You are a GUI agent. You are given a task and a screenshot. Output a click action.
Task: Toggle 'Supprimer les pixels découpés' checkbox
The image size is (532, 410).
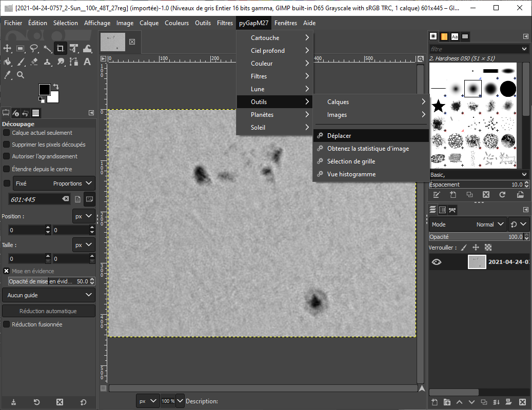pos(7,145)
